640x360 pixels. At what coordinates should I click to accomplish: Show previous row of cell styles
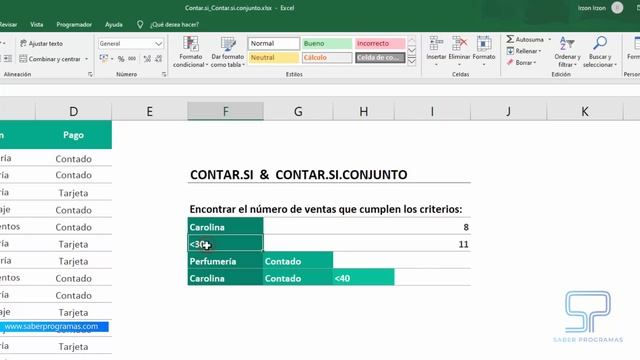tap(412, 41)
